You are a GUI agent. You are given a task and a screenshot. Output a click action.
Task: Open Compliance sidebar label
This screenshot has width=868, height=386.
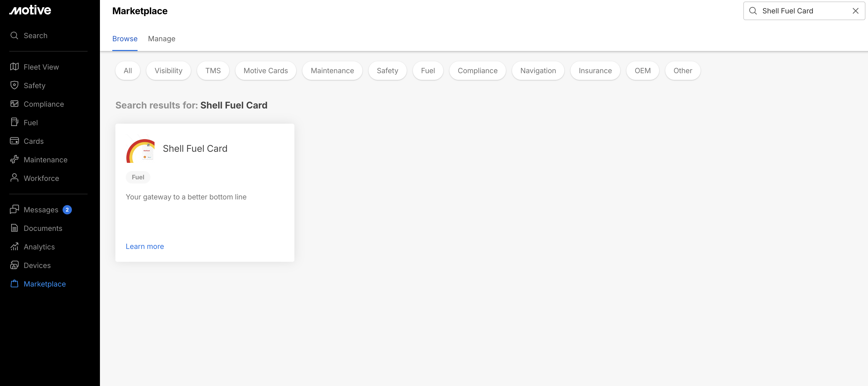tap(44, 104)
